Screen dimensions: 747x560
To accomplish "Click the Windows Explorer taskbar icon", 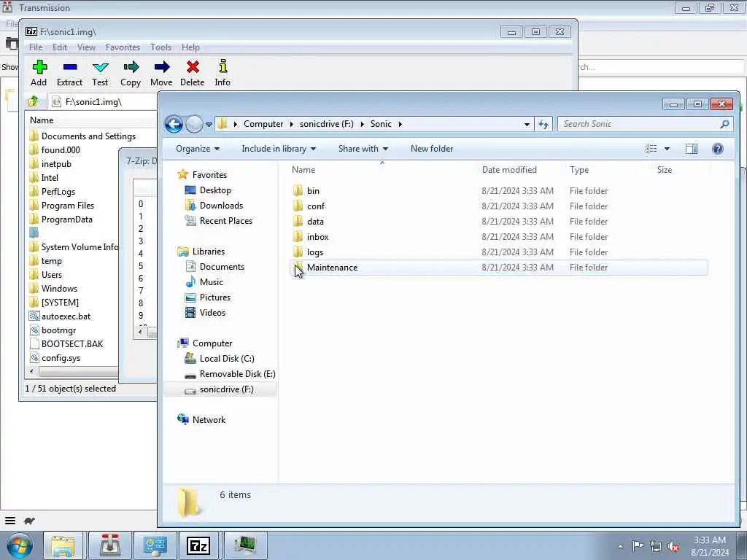I will pos(63,545).
